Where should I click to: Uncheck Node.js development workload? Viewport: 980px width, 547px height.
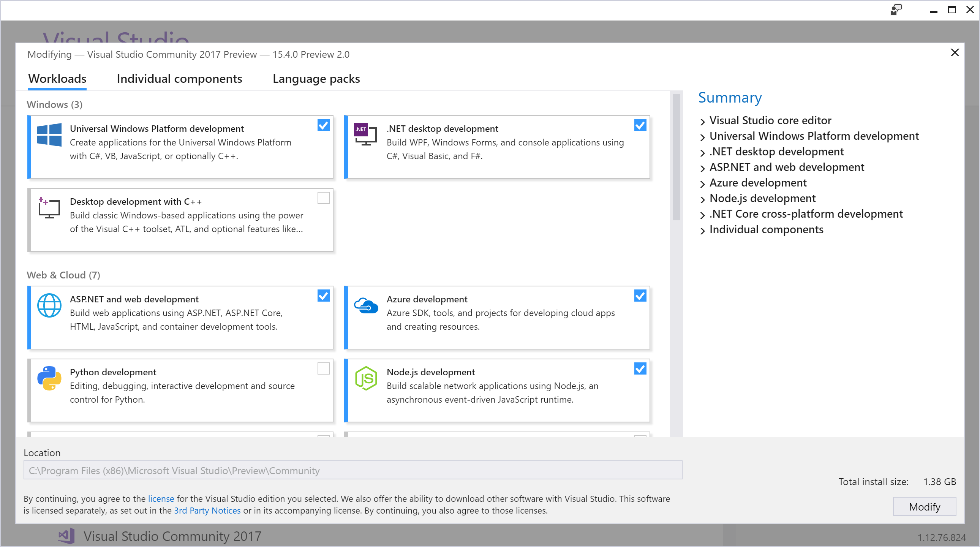[640, 368]
